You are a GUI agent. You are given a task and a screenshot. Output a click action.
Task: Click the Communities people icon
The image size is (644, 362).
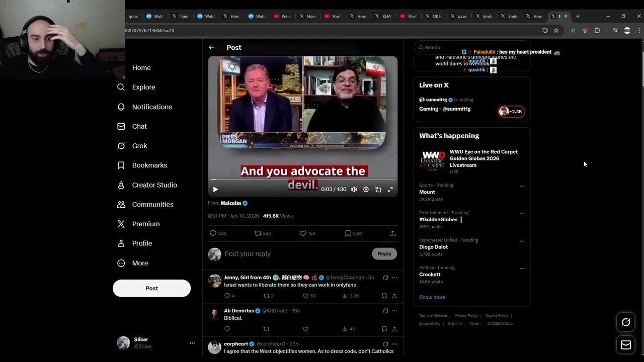click(x=121, y=205)
